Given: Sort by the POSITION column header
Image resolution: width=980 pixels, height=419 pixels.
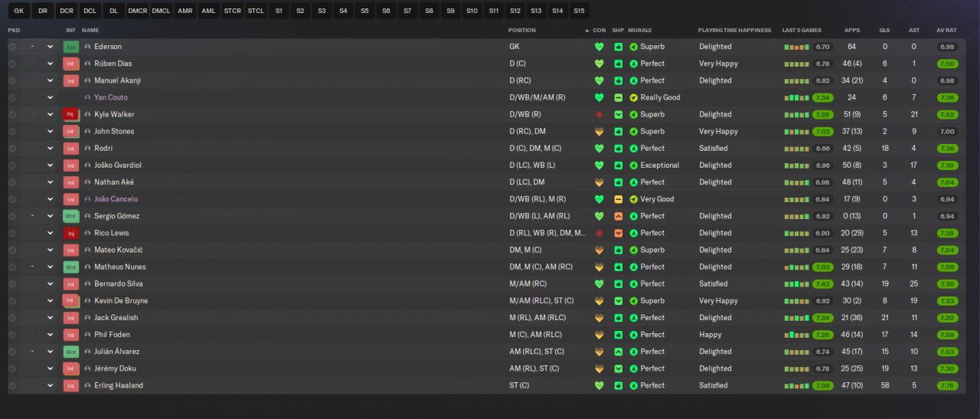Looking at the screenshot, I should (522, 30).
